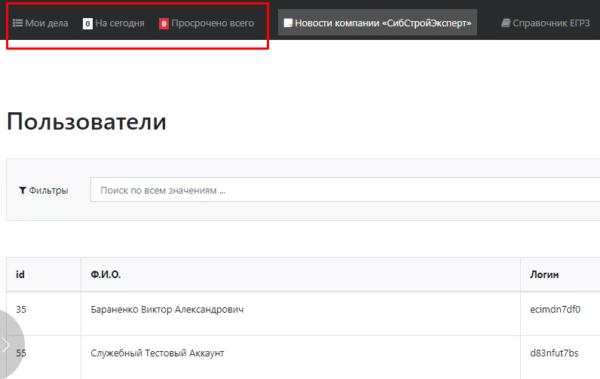Click the funnel filter icon
This screenshot has height=379, width=600.
point(23,190)
